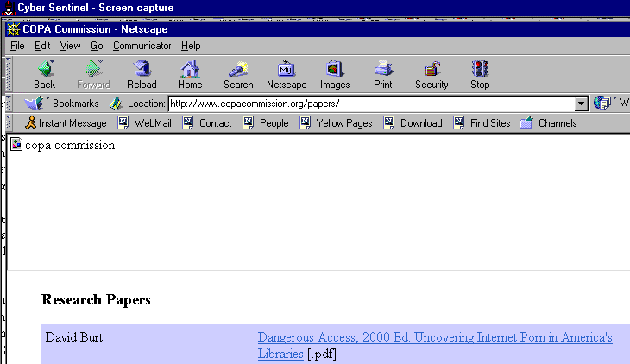This screenshot has height=364, width=630.
Task: Open the Go menu
Action: coord(97,46)
